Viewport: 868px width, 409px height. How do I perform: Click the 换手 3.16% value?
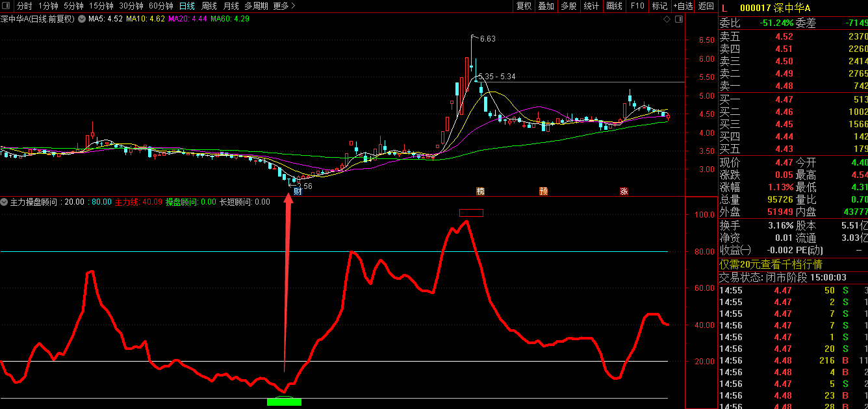(780, 225)
